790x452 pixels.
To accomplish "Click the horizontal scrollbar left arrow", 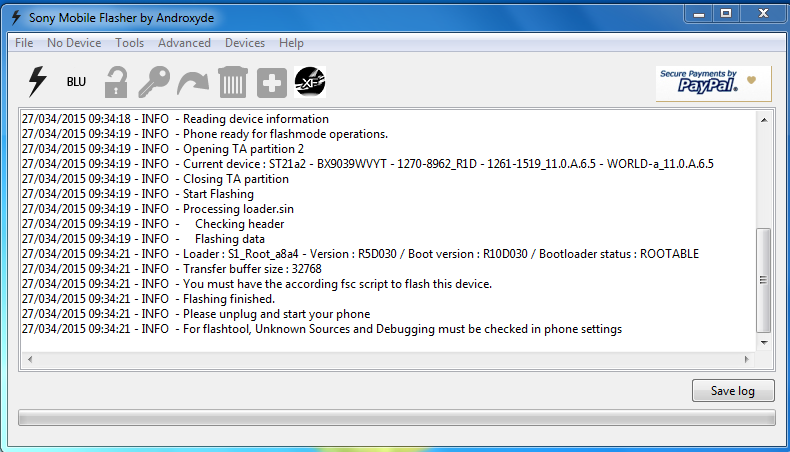I will (30, 359).
